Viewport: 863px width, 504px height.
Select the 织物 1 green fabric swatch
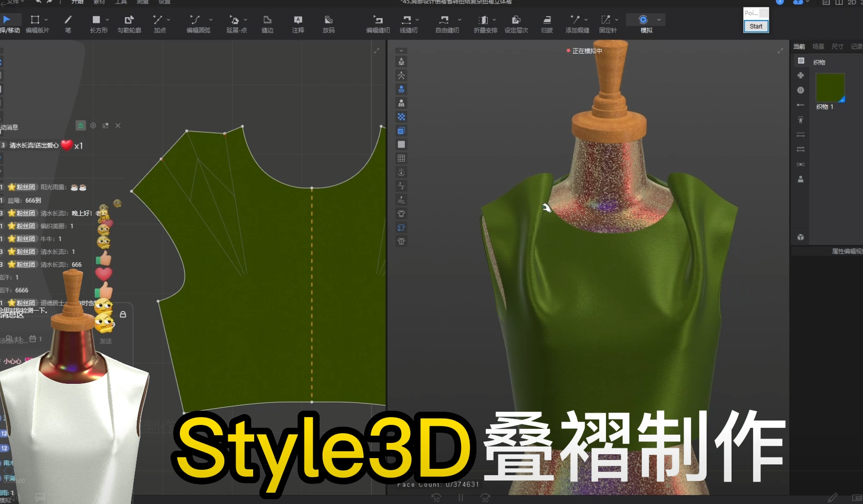[830, 88]
